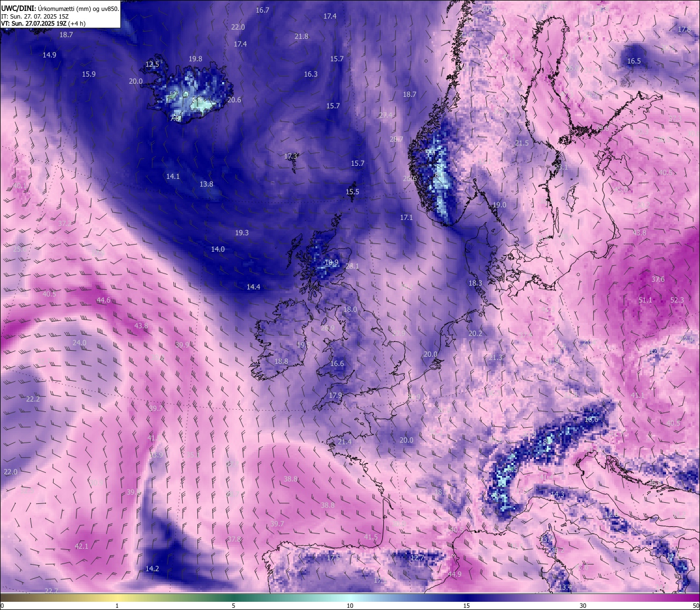This screenshot has height=610, width=700.
Task: Click the 5 tick on the color scale
Action: 234,606
